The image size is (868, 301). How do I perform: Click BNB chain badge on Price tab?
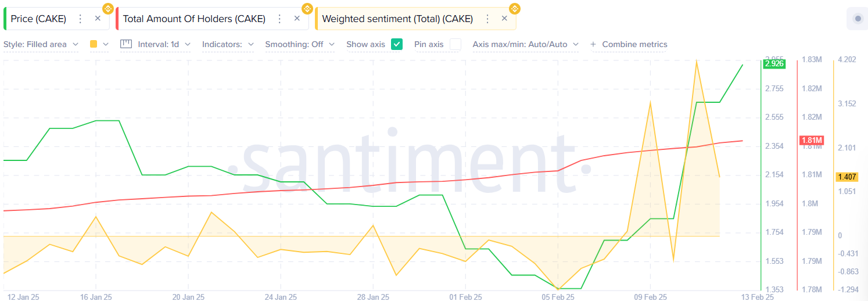coord(107,9)
